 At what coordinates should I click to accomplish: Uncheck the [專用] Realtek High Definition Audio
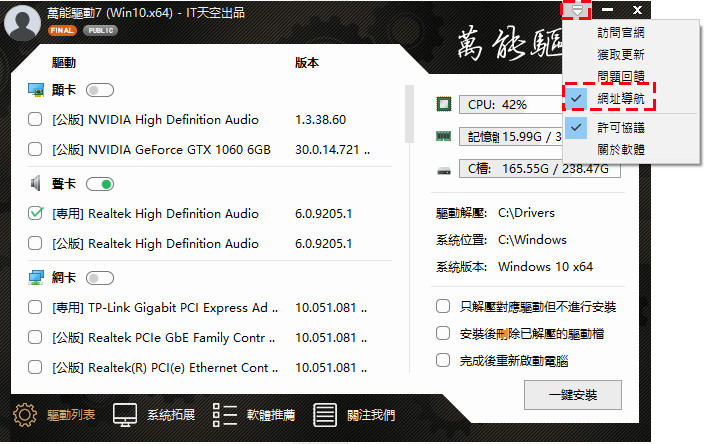tap(35, 213)
